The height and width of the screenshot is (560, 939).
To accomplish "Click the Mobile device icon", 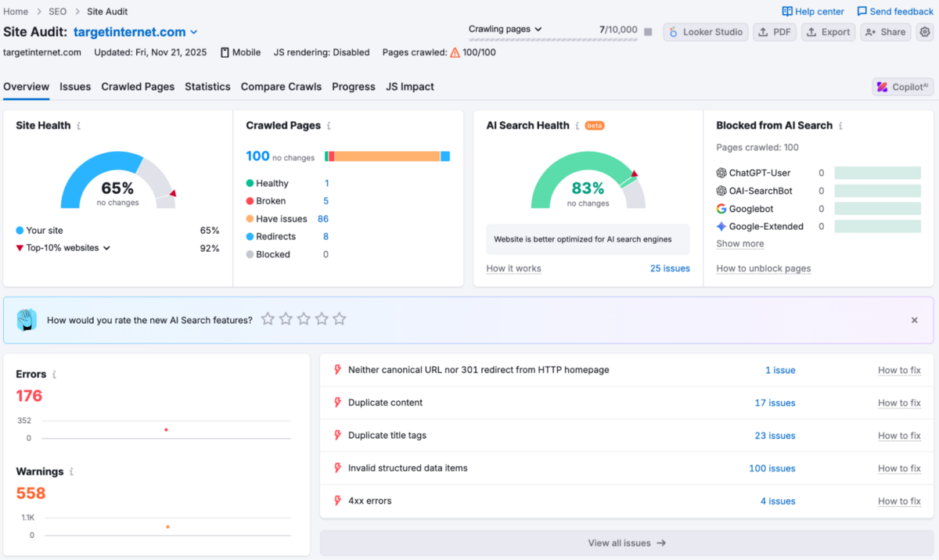I will coord(225,52).
